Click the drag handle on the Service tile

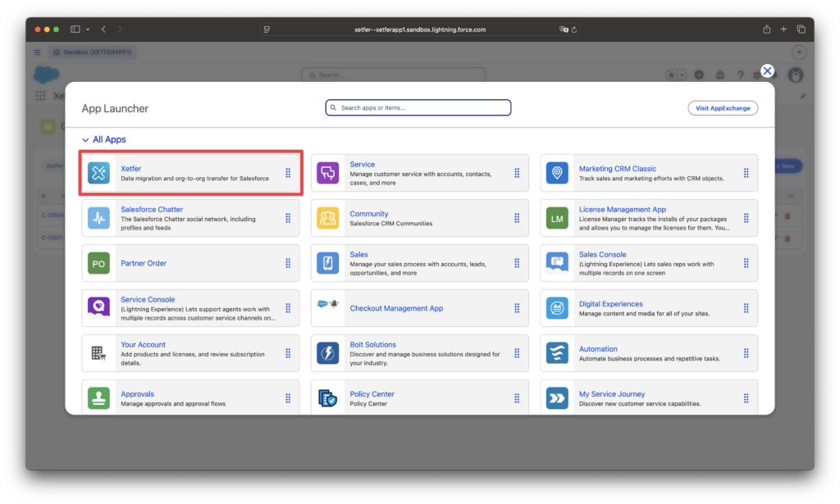(x=517, y=173)
